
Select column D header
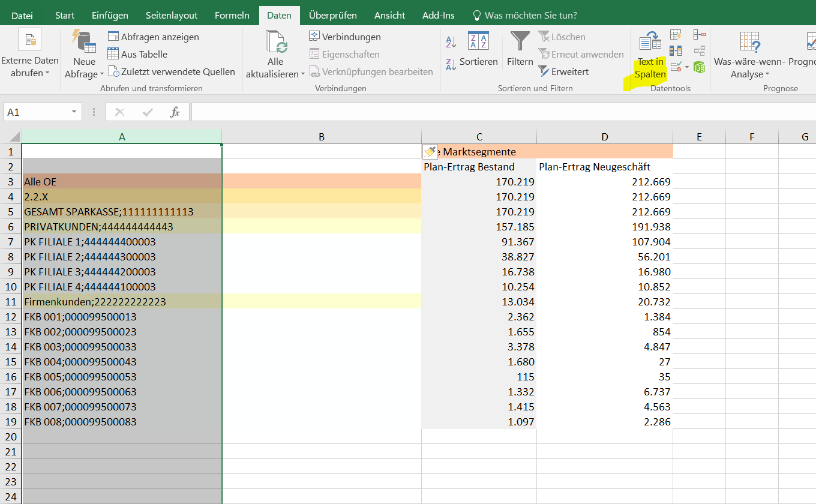coord(605,137)
